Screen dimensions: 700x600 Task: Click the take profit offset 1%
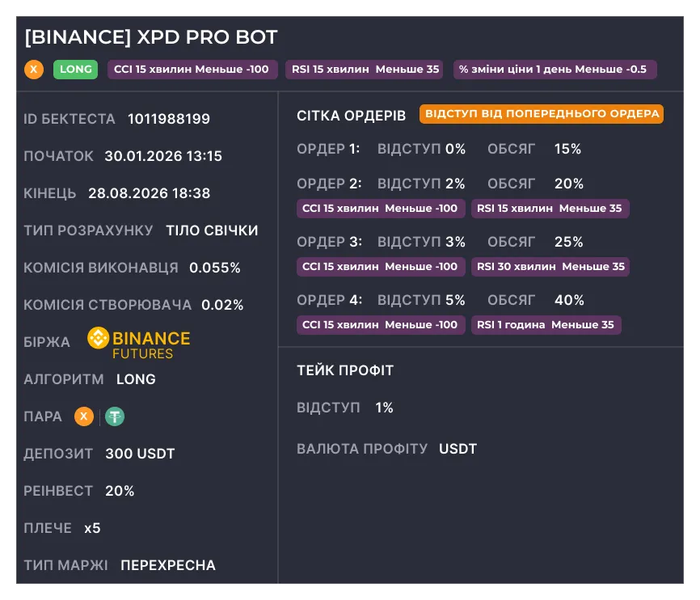384,408
